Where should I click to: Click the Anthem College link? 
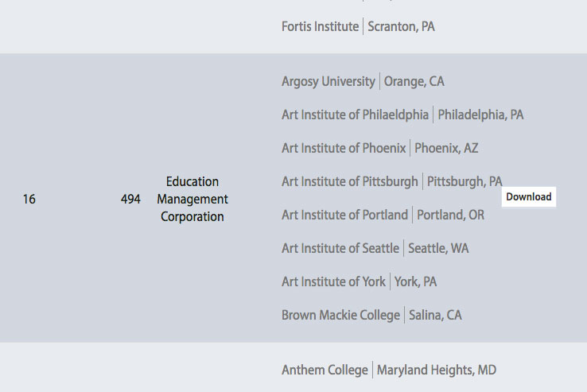pyautogui.click(x=325, y=370)
